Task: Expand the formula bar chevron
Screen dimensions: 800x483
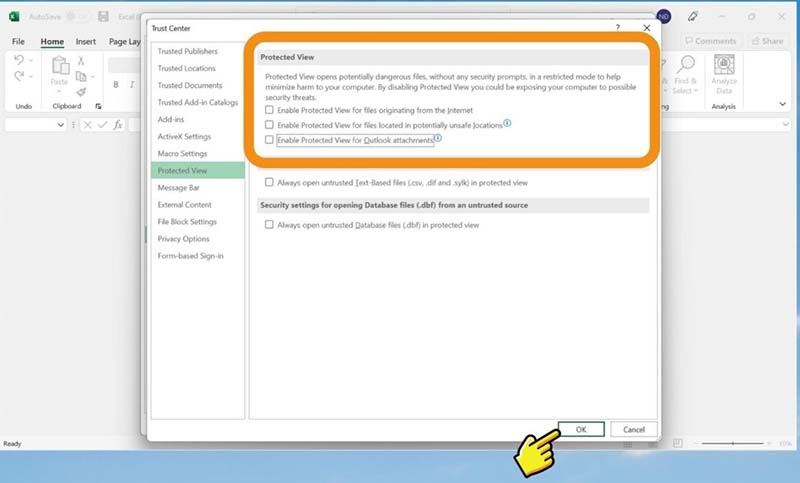Action: (785, 124)
